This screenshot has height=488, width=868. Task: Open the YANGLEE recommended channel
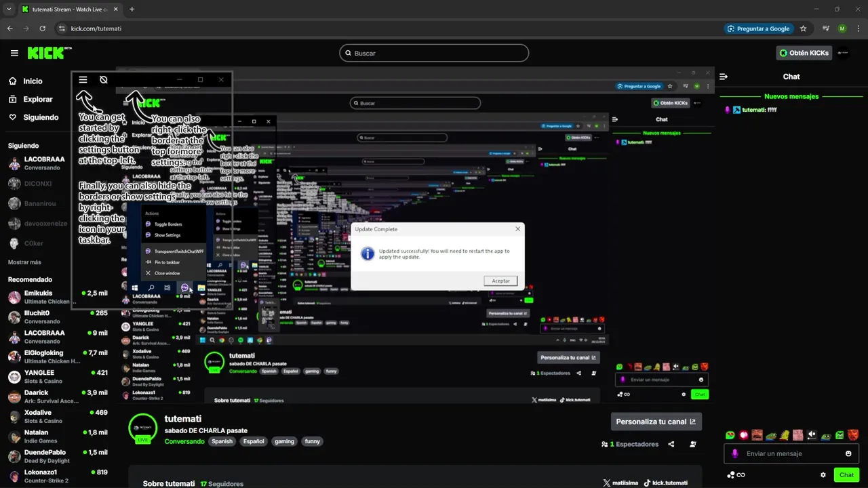[58, 376]
